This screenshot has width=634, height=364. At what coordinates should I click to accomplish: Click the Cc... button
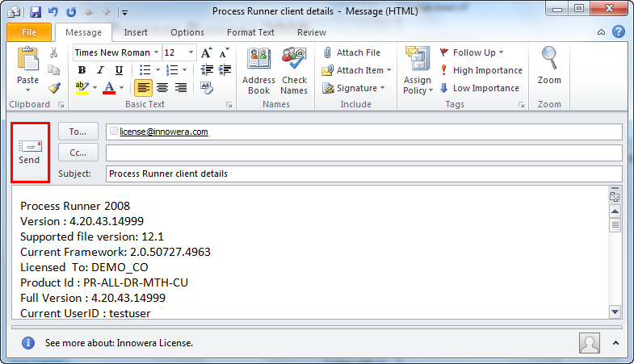point(78,153)
